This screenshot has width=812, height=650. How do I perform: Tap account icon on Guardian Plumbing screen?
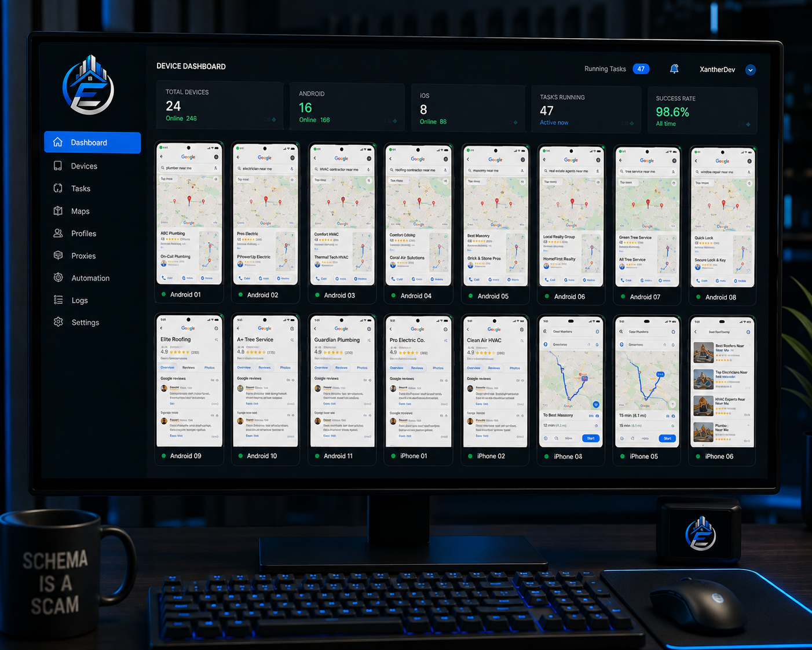(x=368, y=328)
